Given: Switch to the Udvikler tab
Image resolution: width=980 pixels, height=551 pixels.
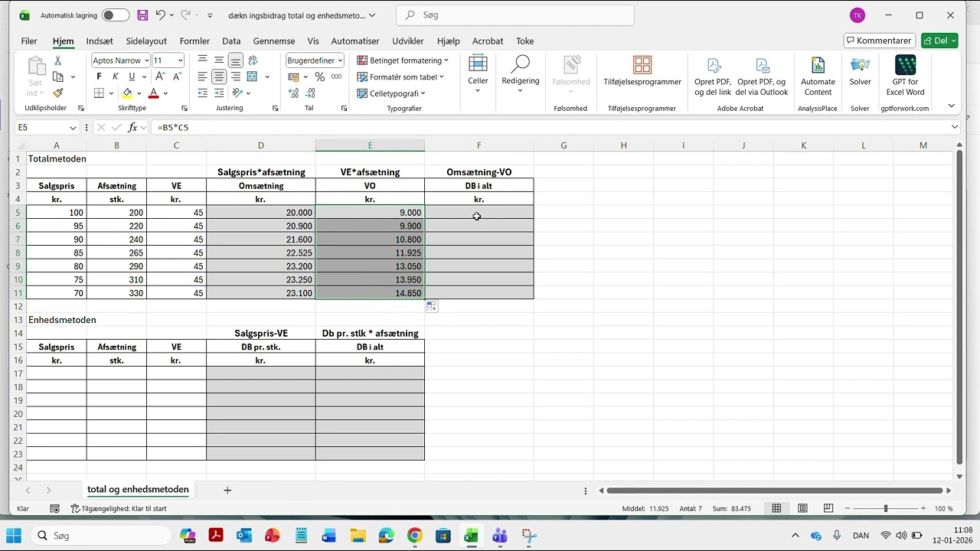Looking at the screenshot, I should (408, 41).
